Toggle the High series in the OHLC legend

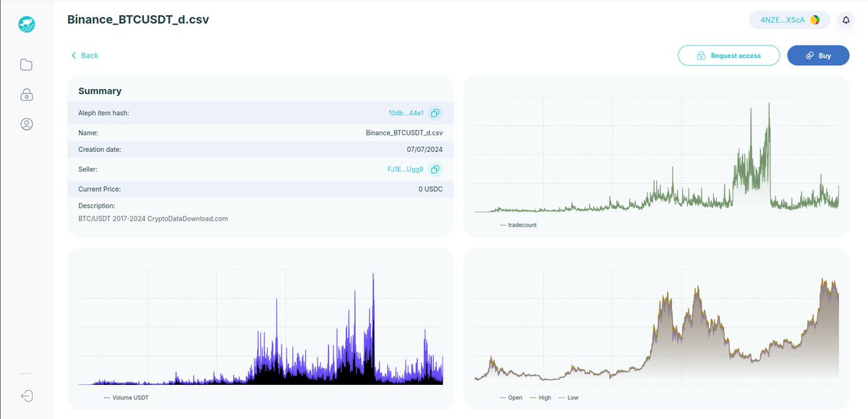tap(540, 397)
